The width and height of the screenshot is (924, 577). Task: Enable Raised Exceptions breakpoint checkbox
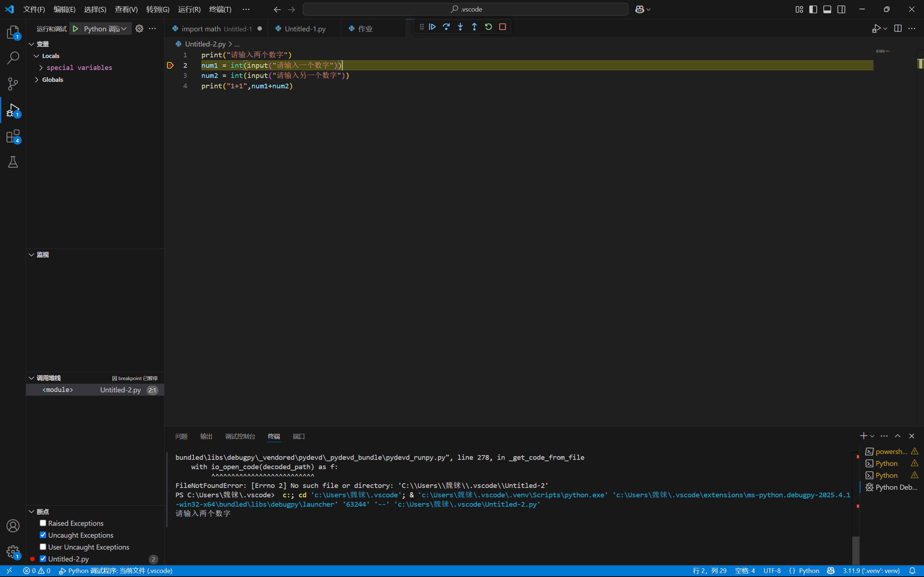tap(43, 523)
